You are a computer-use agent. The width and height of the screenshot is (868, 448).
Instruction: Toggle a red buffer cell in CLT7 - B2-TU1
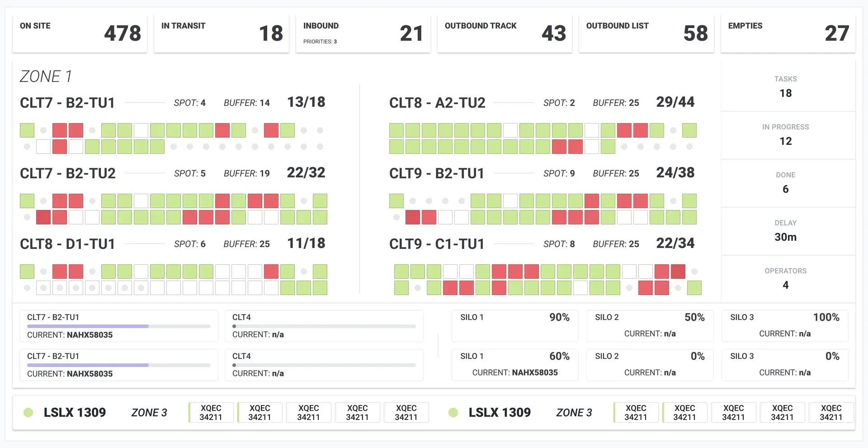tap(59, 130)
